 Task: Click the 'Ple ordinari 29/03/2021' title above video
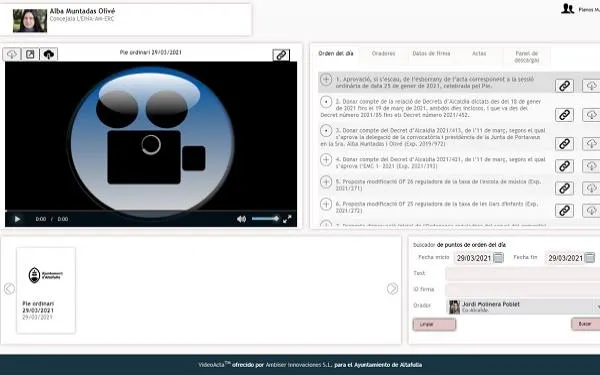click(150, 52)
